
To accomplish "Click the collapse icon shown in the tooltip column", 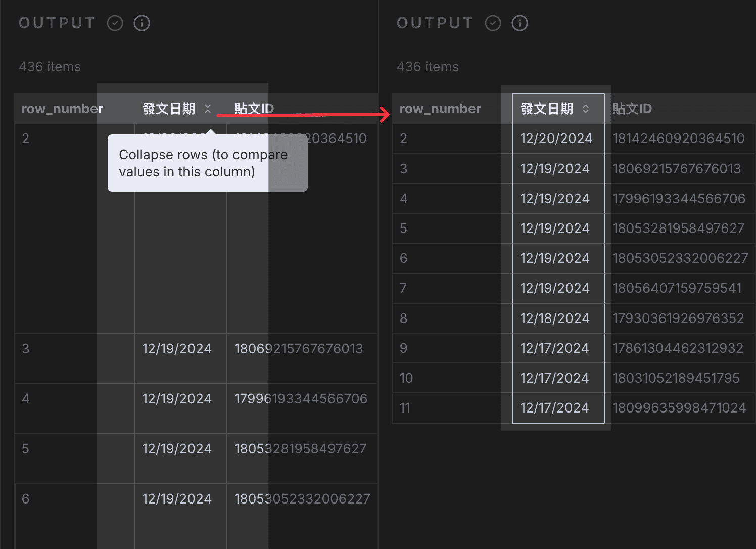I will point(208,108).
